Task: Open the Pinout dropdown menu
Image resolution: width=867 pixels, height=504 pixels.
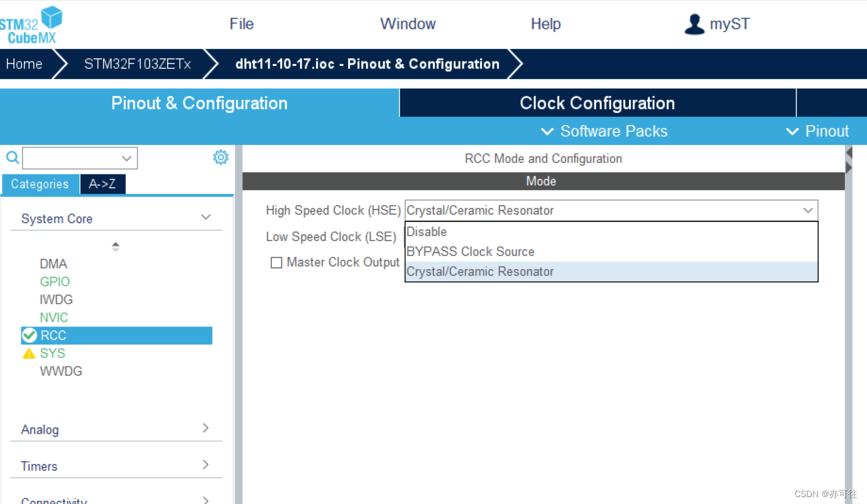Action: click(x=817, y=131)
